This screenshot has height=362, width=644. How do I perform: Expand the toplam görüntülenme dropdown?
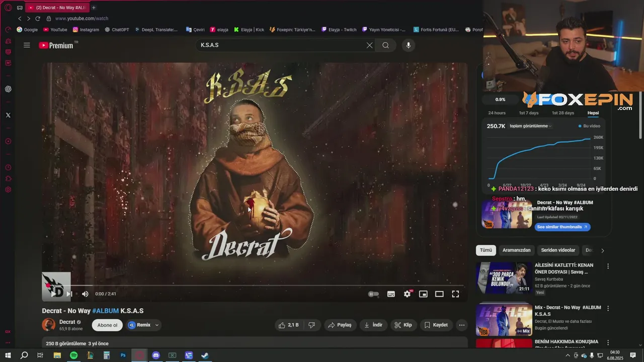click(x=531, y=126)
